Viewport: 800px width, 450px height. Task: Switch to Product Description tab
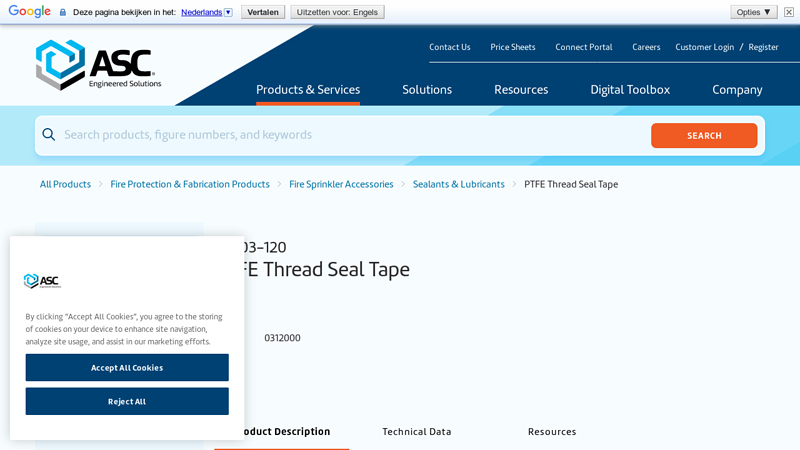click(286, 432)
